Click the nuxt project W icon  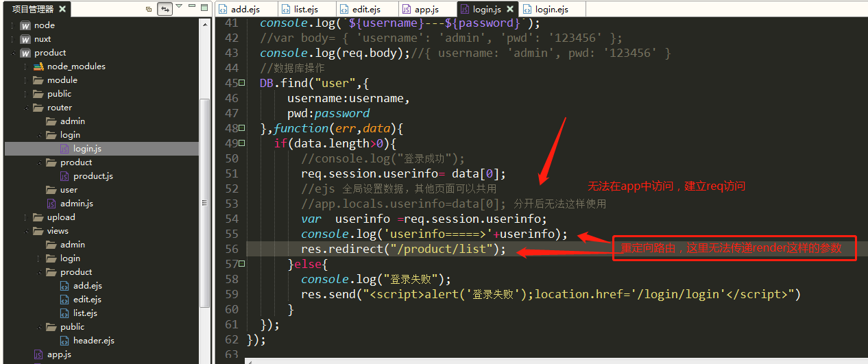click(25, 39)
